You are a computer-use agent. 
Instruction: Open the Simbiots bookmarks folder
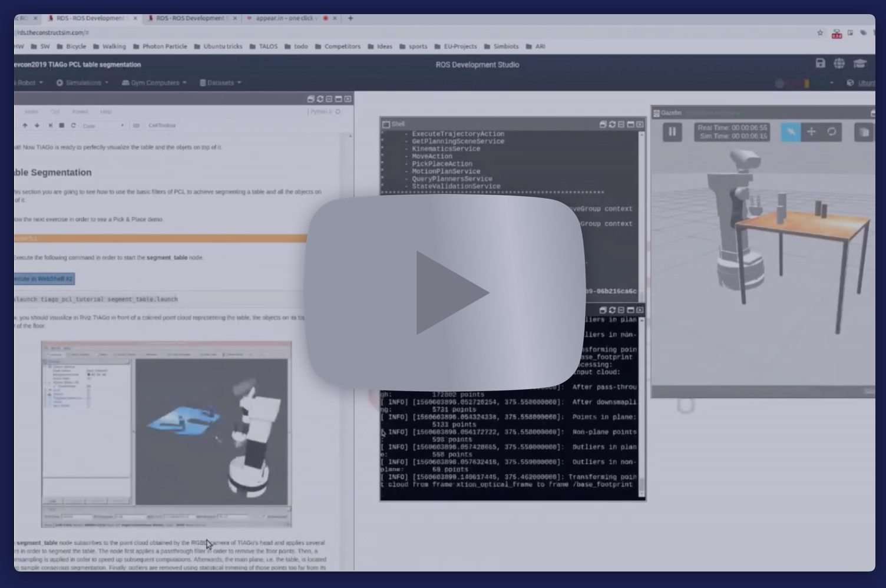click(501, 47)
